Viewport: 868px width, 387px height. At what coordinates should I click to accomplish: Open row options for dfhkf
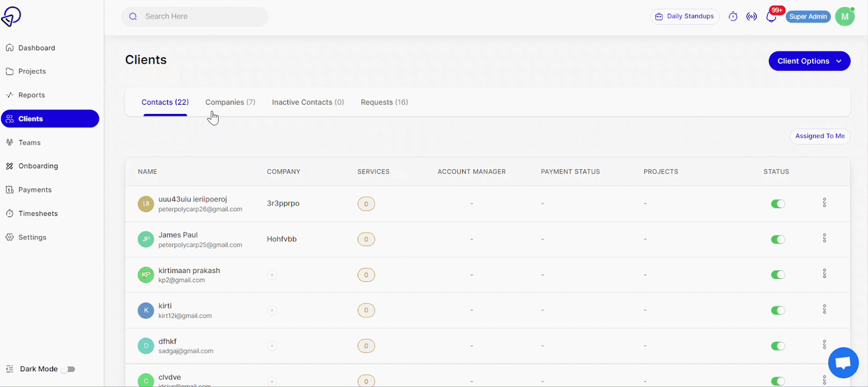click(824, 345)
